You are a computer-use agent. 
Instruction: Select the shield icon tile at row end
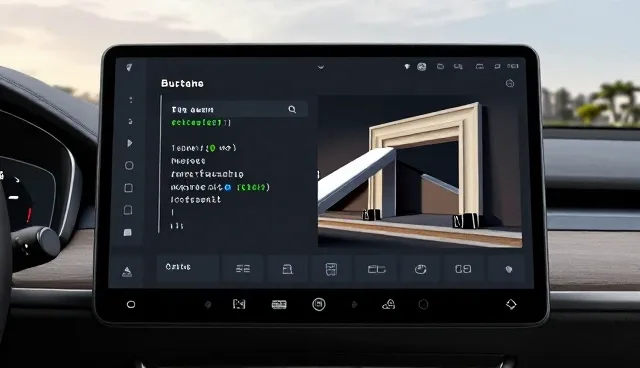click(x=508, y=269)
